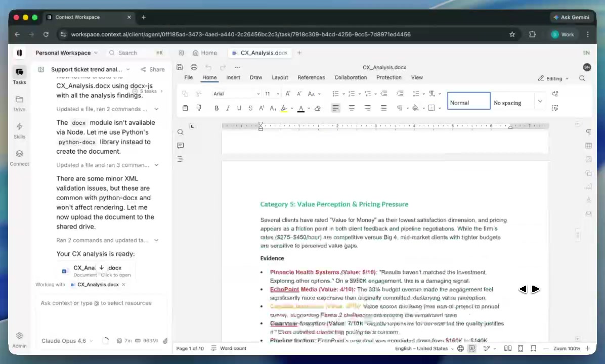Open Connect in the left sidebar
This screenshot has height=364, width=605.
pyautogui.click(x=19, y=158)
